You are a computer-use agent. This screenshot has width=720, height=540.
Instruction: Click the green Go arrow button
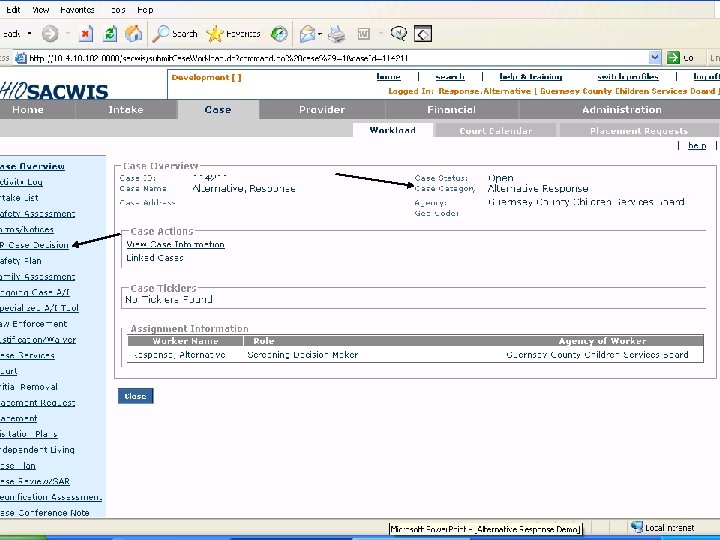673,58
